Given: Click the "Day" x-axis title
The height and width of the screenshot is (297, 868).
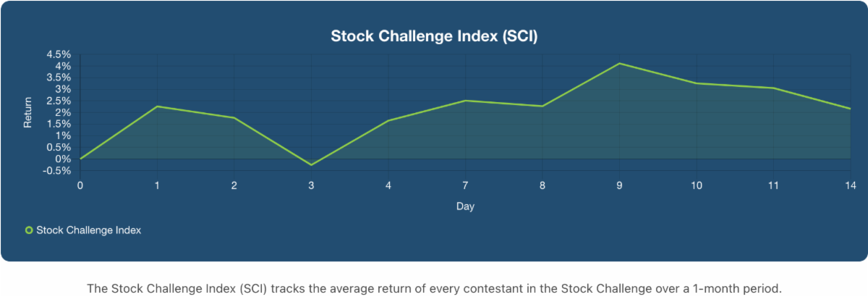Looking at the screenshot, I should [465, 206].
